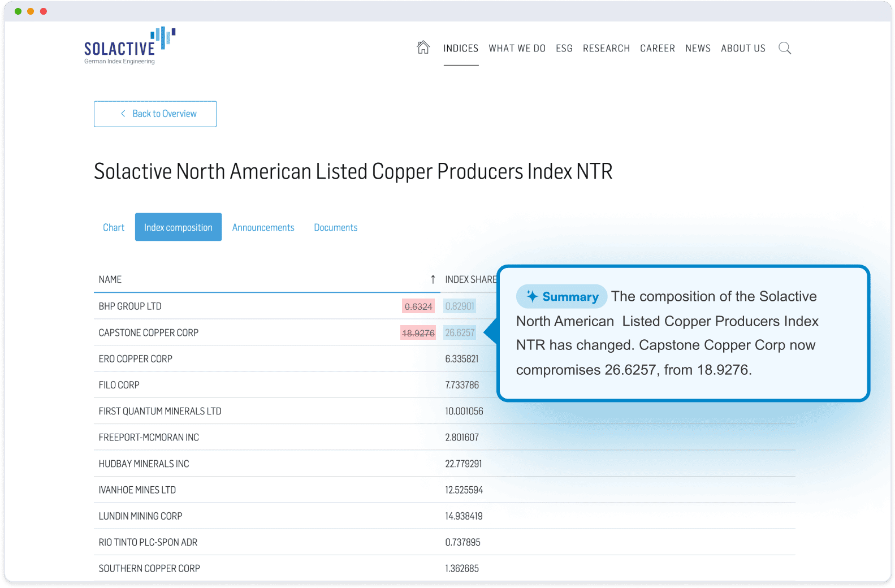Screen dimensions: 895x588
Task: Click index share value 10.001056
Action: pos(464,411)
